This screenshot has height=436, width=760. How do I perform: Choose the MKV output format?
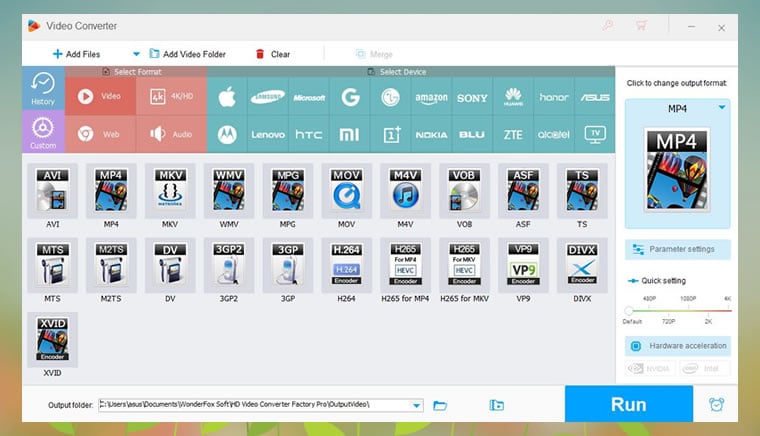click(x=170, y=190)
